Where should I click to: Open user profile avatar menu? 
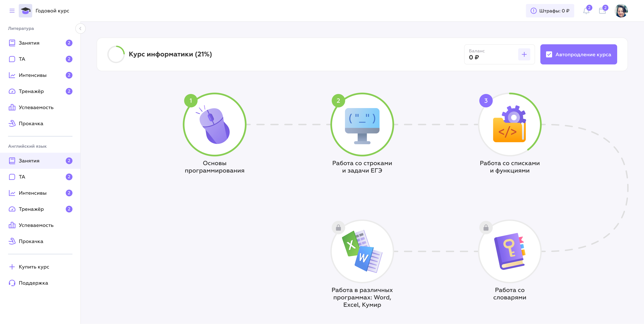coord(621,11)
